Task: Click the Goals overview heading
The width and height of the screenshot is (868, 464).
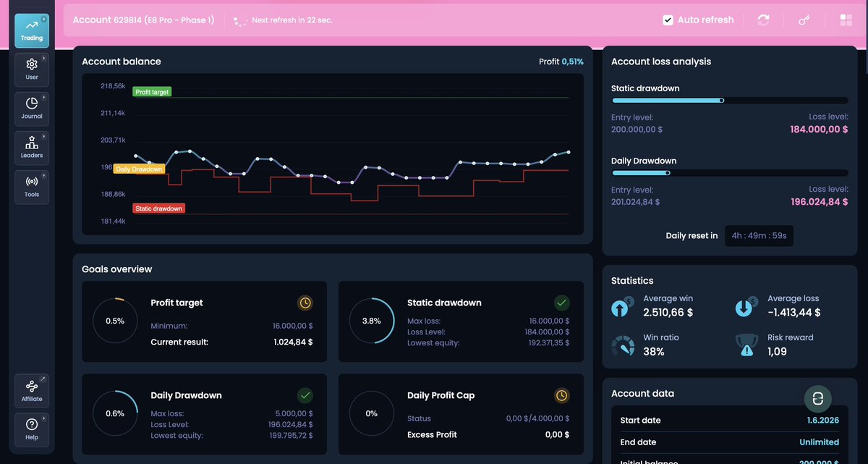Action: (117, 269)
